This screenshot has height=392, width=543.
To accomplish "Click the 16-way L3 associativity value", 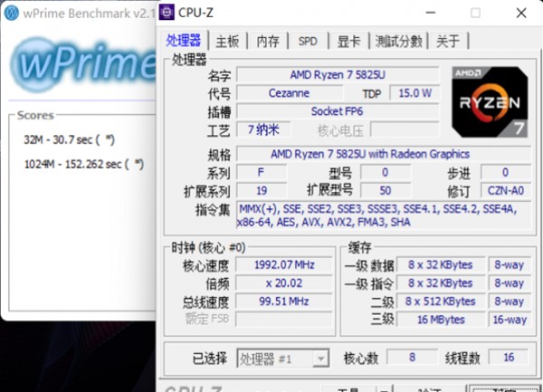I will coord(510,320).
